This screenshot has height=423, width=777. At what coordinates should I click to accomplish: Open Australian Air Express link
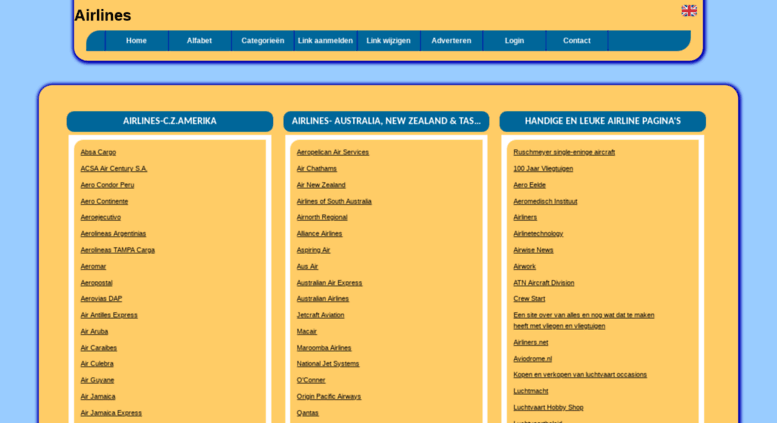tap(330, 282)
